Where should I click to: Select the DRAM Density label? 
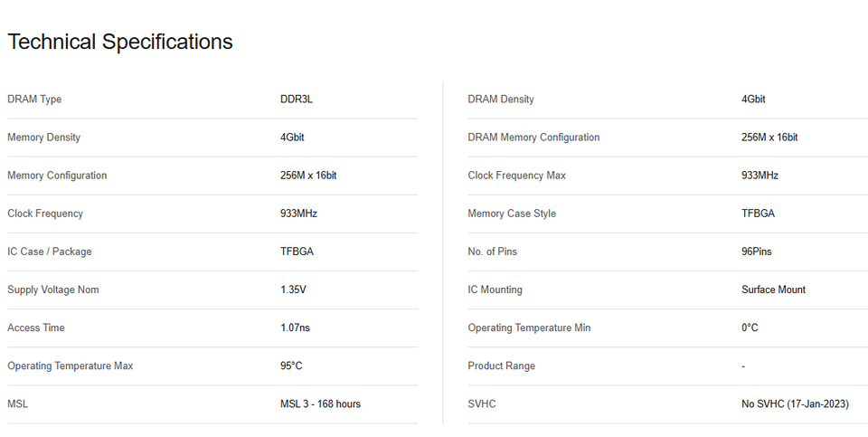[501, 100]
